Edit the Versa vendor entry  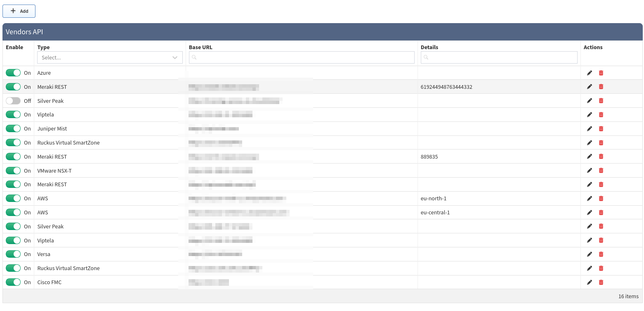coord(590,254)
